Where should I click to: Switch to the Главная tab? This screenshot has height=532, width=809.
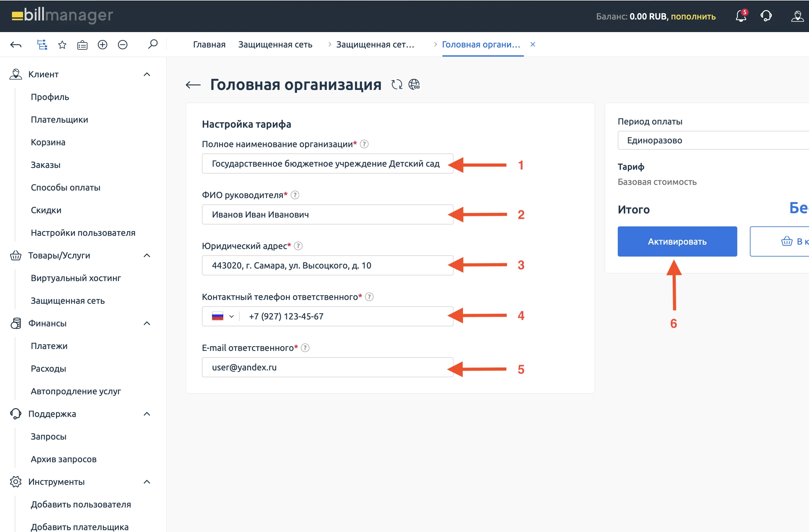tap(209, 45)
